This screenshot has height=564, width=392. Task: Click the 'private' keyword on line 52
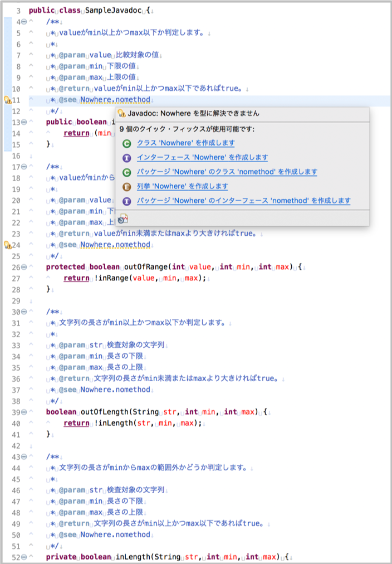click(61, 557)
